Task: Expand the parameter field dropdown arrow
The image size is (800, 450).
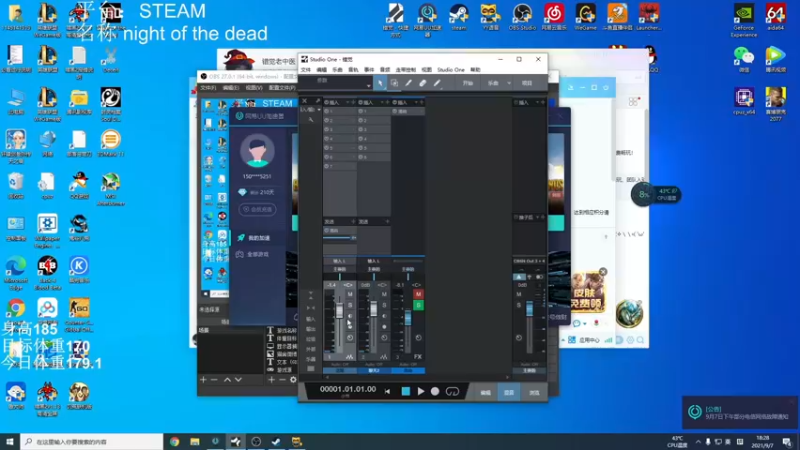Action: (x=368, y=85)
